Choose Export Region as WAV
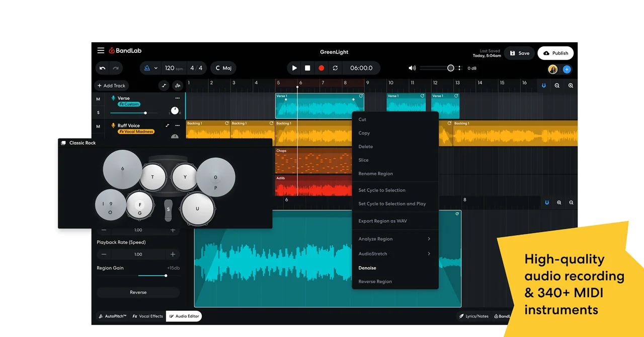 pyautogui.click(x=395, y=221)
